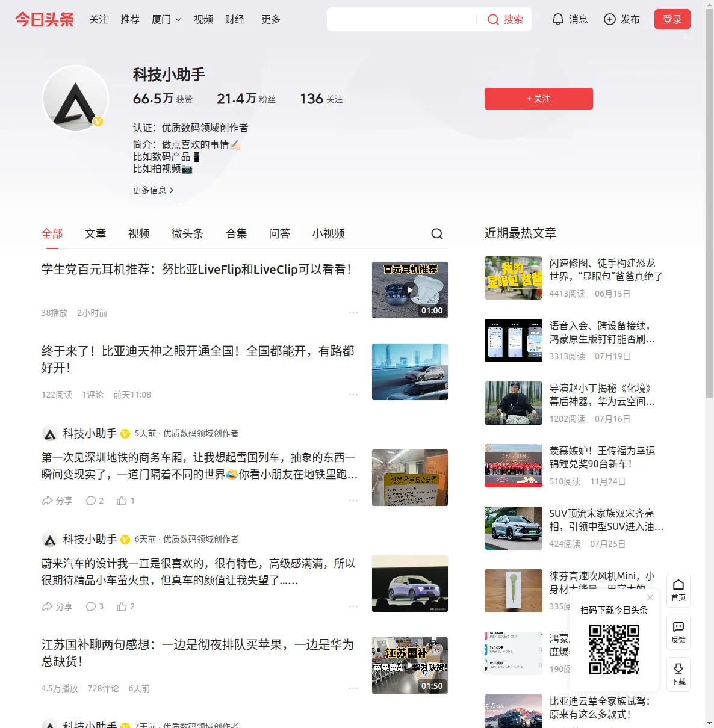Click the author avatar on the 5天前 post
Image resolution: width=714 pixels, height=728 pixels.
coord(50,433)
